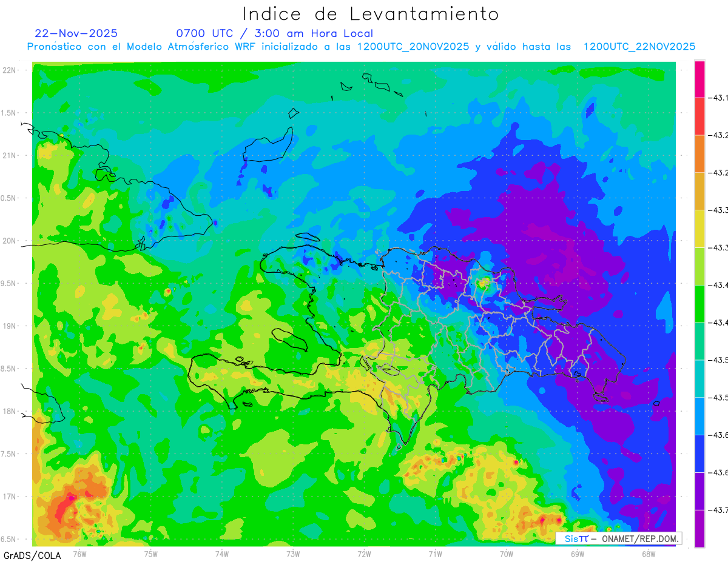Click the "69W" longitude label
This screenshot has height=562, width=728.
click(x=577, y=553)
